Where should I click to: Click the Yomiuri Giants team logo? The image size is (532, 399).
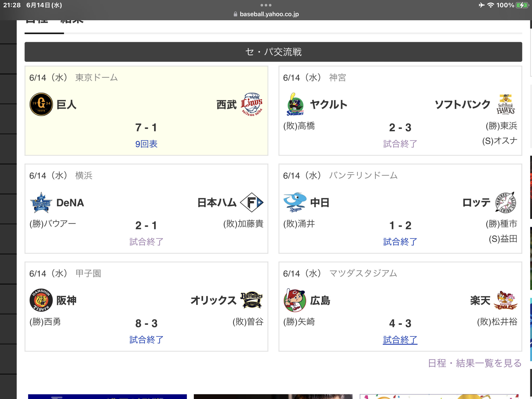point(41,104)
